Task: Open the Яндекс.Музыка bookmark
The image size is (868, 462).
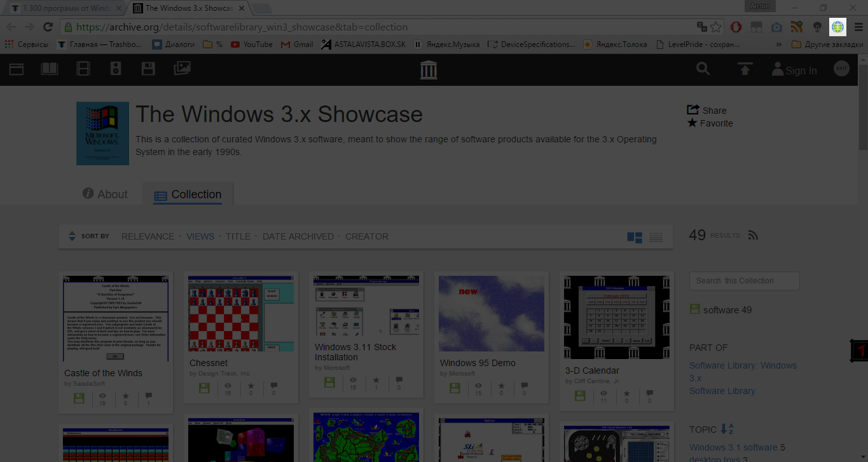Action: coord(446,44)
